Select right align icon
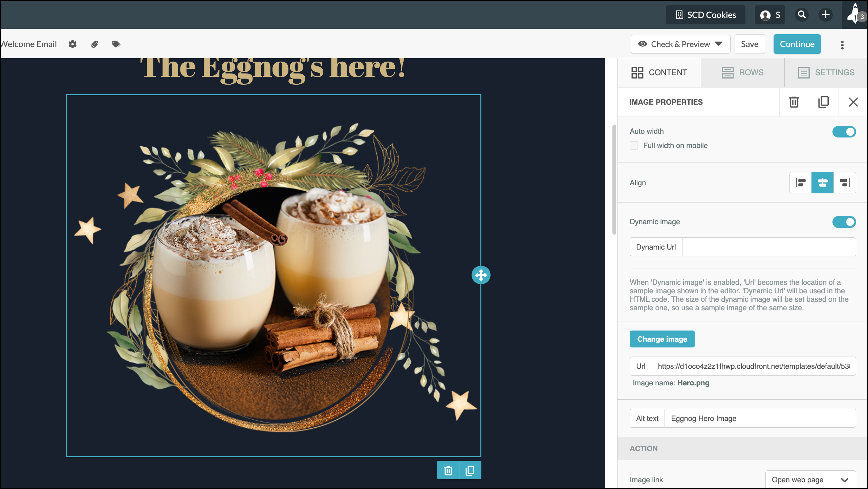This screenshot has width=868, height=489. coord(845,183)
